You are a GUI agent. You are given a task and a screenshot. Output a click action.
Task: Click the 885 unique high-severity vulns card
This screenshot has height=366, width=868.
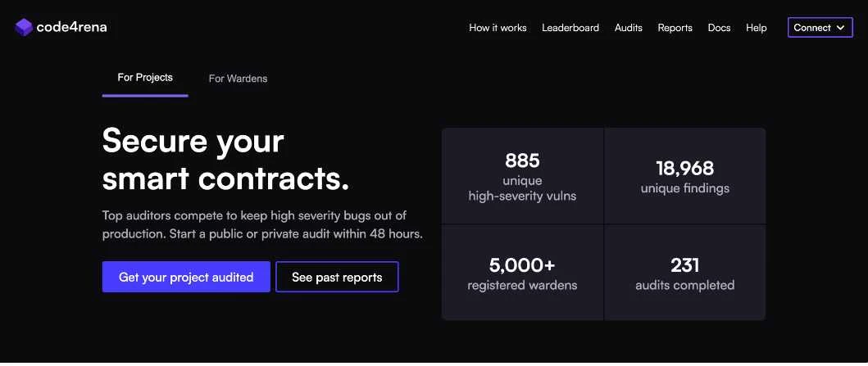522,176
